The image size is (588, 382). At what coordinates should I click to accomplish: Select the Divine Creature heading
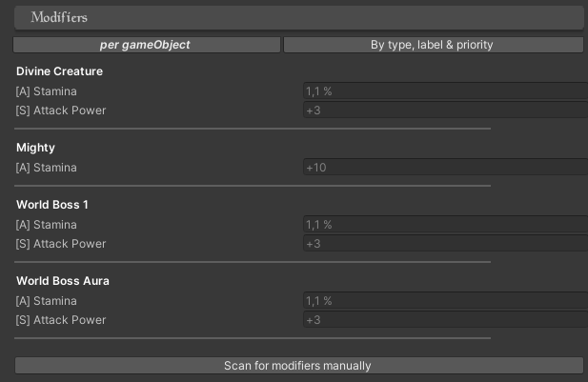tap(59, 71)
